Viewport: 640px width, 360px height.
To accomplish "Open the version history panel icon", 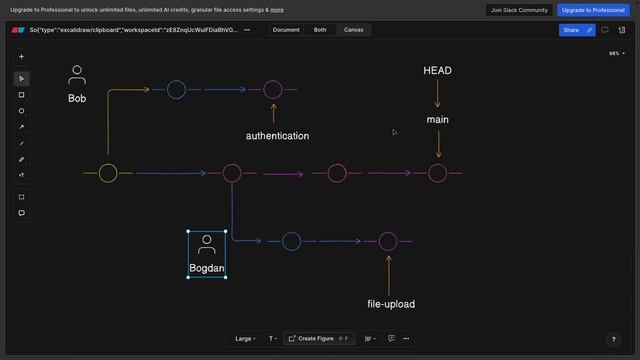I will click(622, 30).
